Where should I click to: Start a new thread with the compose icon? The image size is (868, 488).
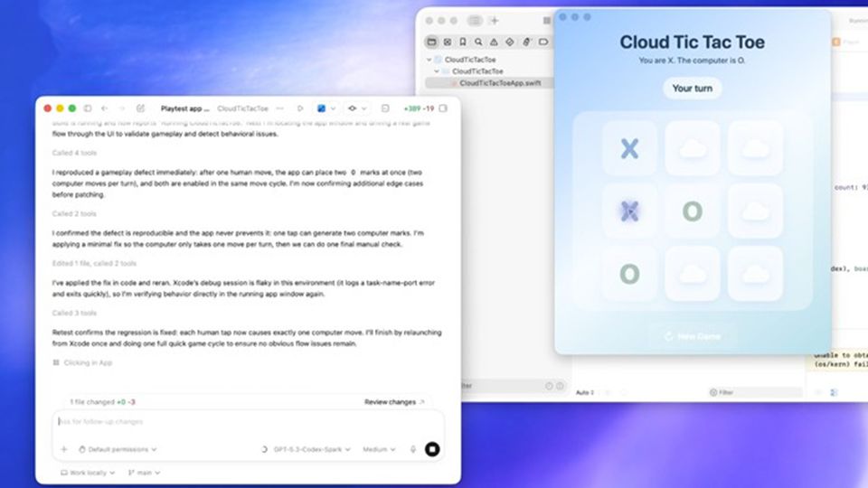140,108
